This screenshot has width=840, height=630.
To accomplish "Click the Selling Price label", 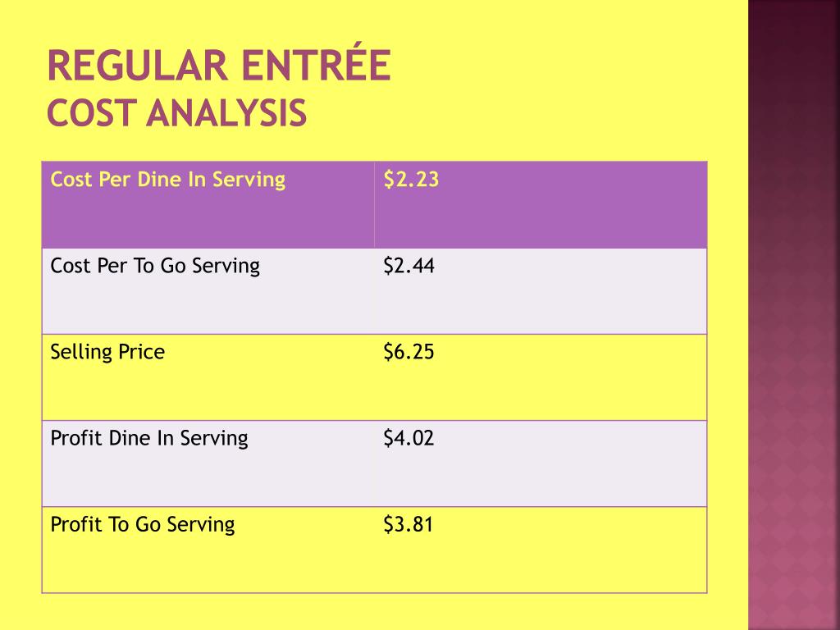I will point(107,352).
